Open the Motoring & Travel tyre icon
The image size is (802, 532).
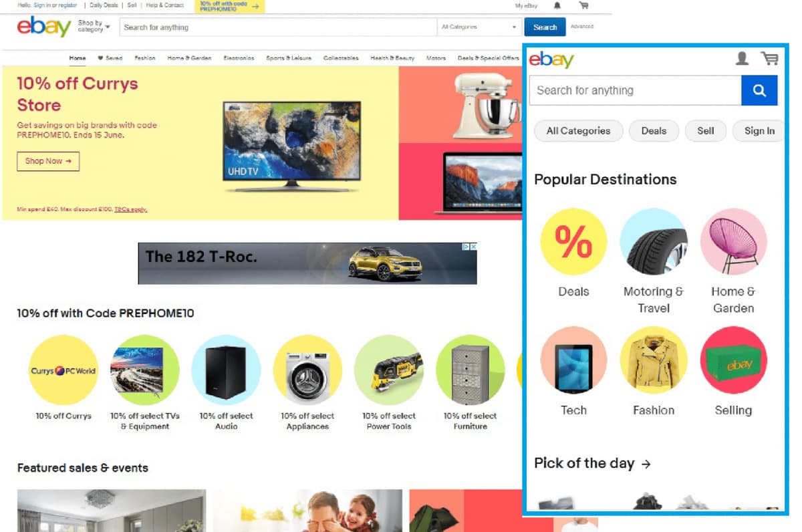[654, 241]
